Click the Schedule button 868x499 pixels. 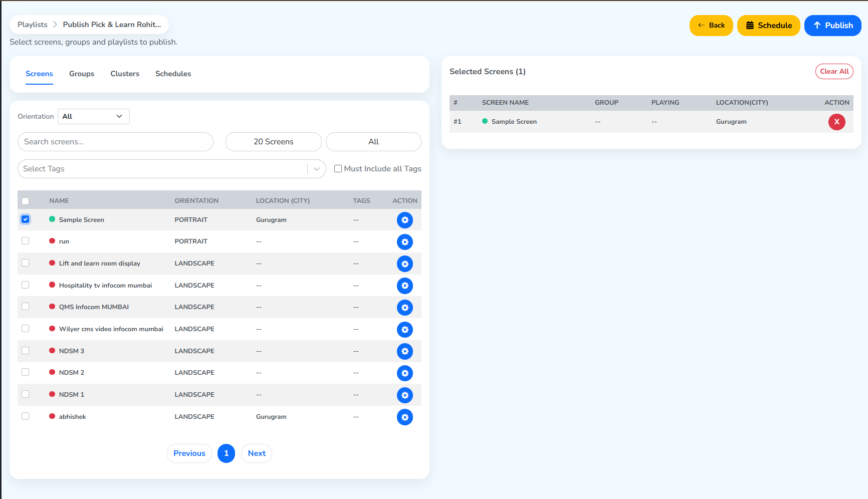click(769, 26)
